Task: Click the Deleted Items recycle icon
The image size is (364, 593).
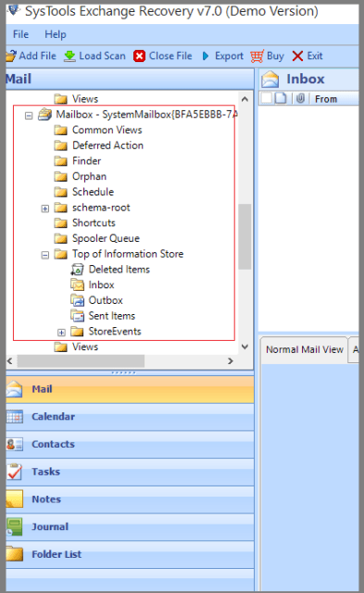Action: click(77, 270)
